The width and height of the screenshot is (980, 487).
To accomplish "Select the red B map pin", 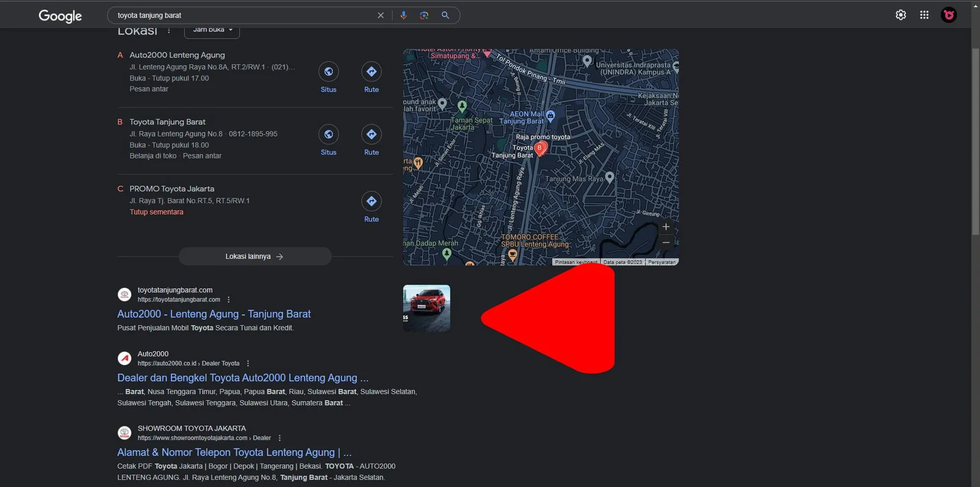I will click(x=540, y=148).
